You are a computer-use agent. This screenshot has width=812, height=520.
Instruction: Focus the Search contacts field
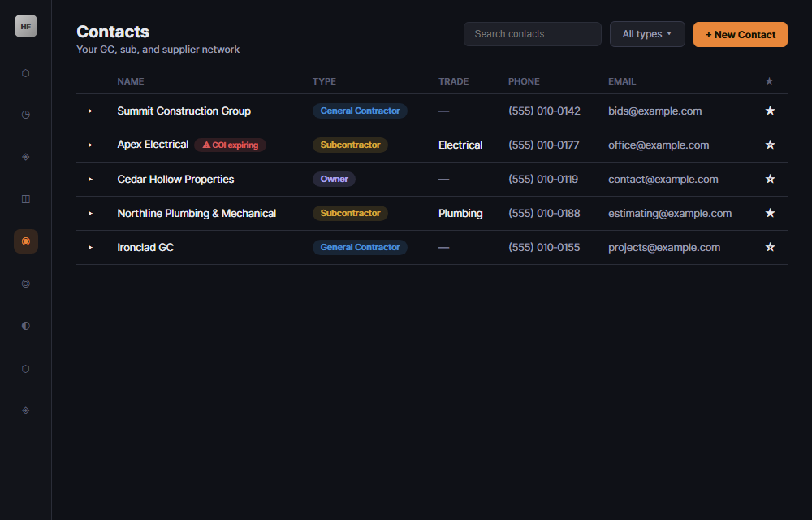coord(533,34)
